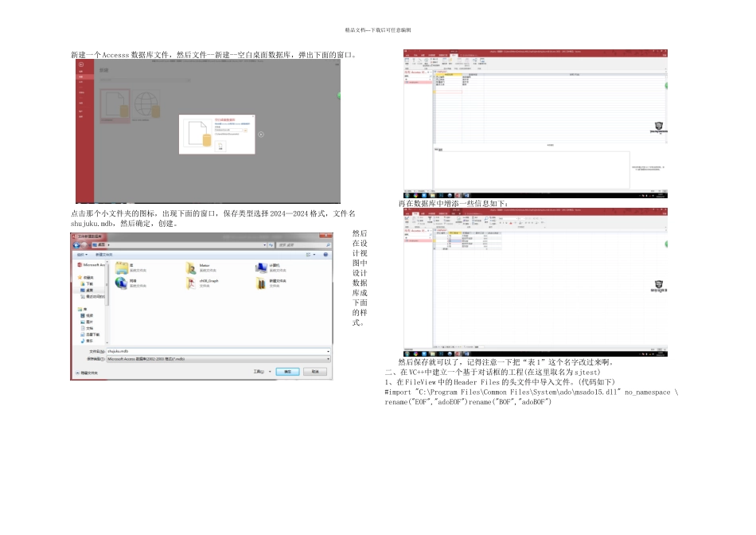Screen dimensions: 756x535
Task: Click the 取消 button in the save dialog
Action: pos(315,372)
